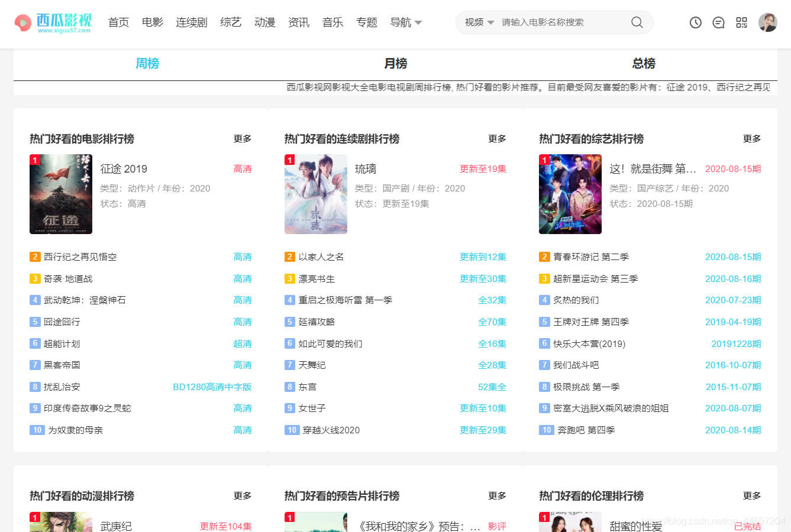Open 女世子 series entry

[x=312, y=408]
